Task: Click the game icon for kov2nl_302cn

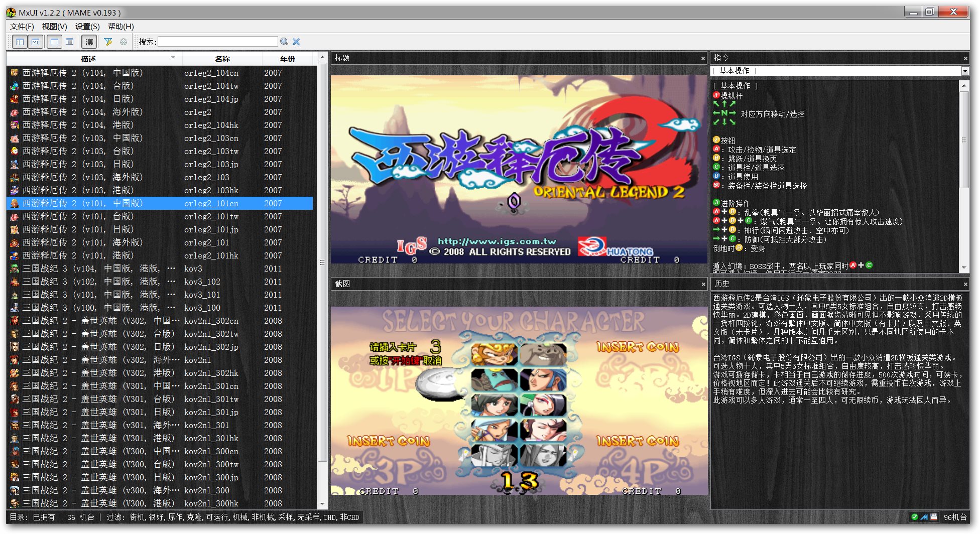Action: click(x=15, y=321)
